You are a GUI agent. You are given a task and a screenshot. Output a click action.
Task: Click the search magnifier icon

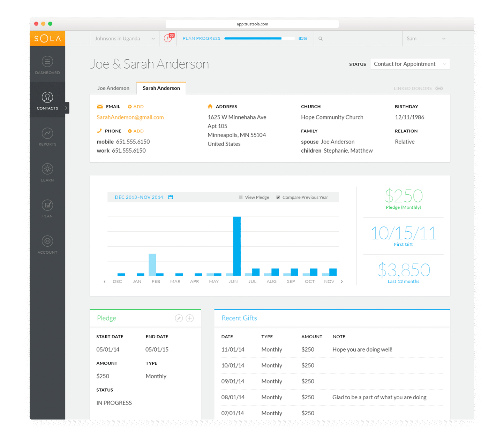pyautogui.click(x=321, y=39)
